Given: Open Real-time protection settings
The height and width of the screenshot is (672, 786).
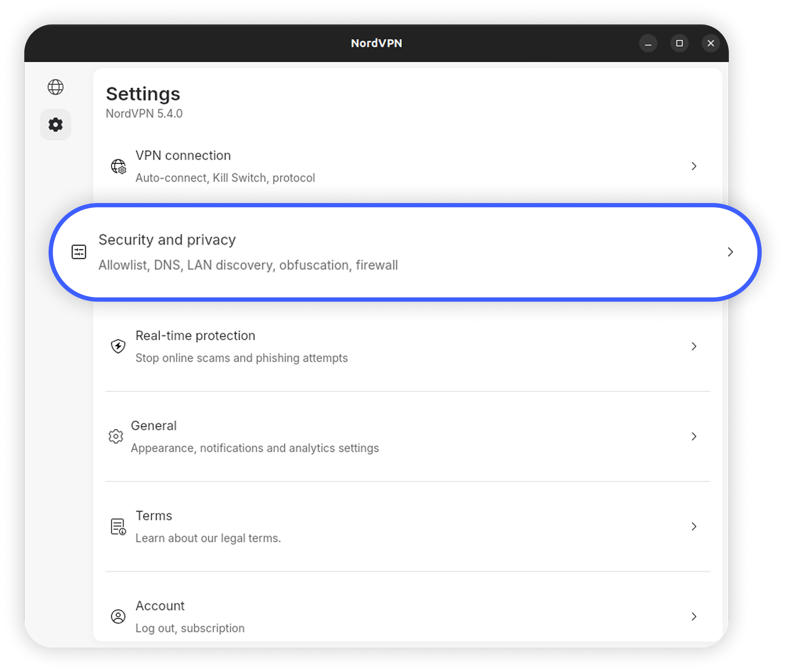Looking at the screenshot, I should pyautogui.click(x=407, y=346).
